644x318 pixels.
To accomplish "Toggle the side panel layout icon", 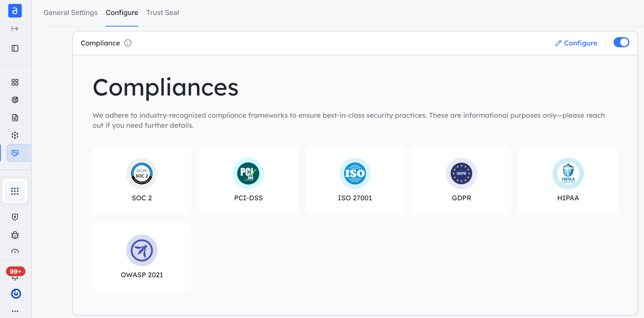I will pyautogui.click(x=15, y=48).
